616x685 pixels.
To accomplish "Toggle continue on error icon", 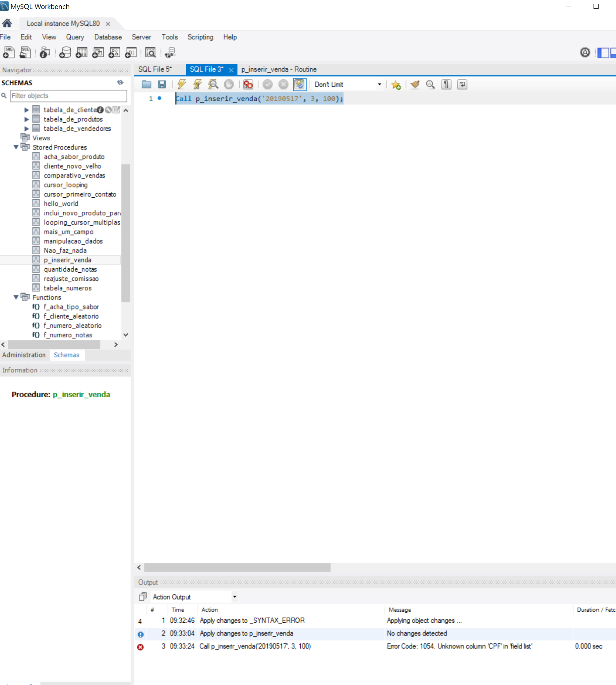I will (x=248, y=84).
